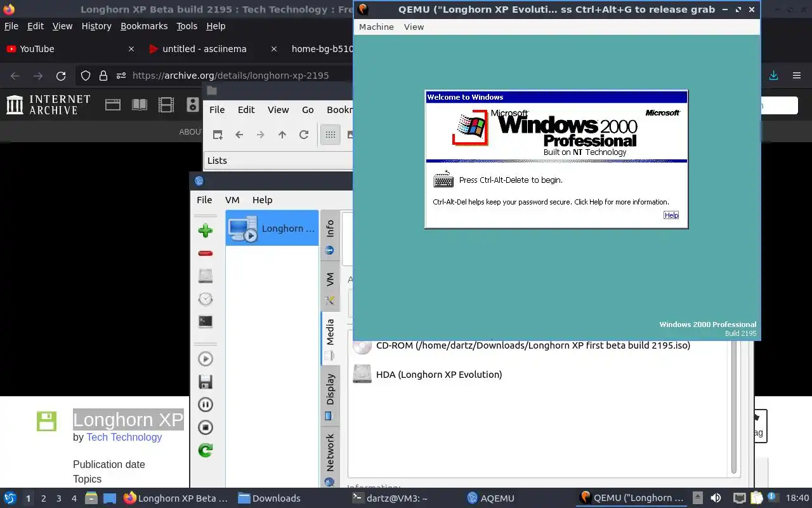Reload the folder in the file manager
Viewport: 812px width, 508px height.
click(x=304, y=135)
